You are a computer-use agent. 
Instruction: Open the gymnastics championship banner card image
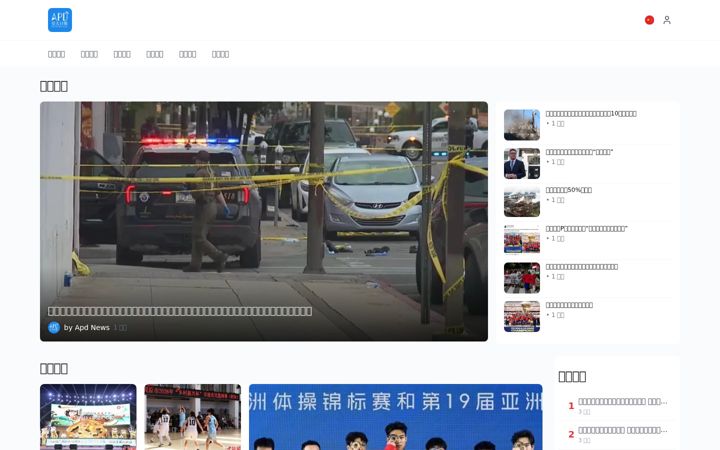coord(395,417)
